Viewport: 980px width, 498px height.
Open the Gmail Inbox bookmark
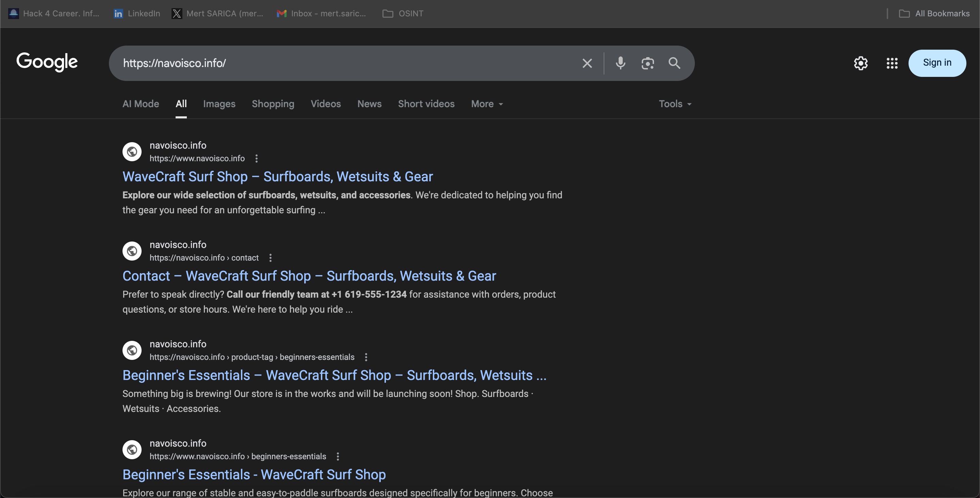321,14
